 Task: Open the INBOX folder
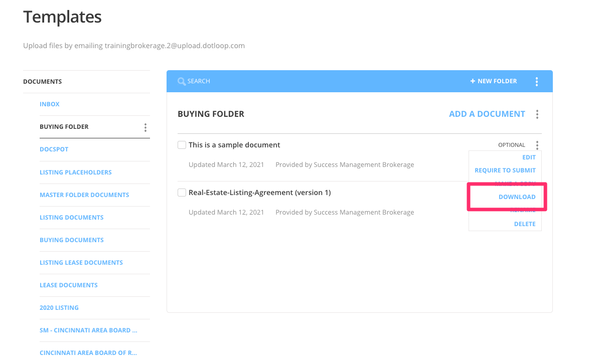(50, 104)
